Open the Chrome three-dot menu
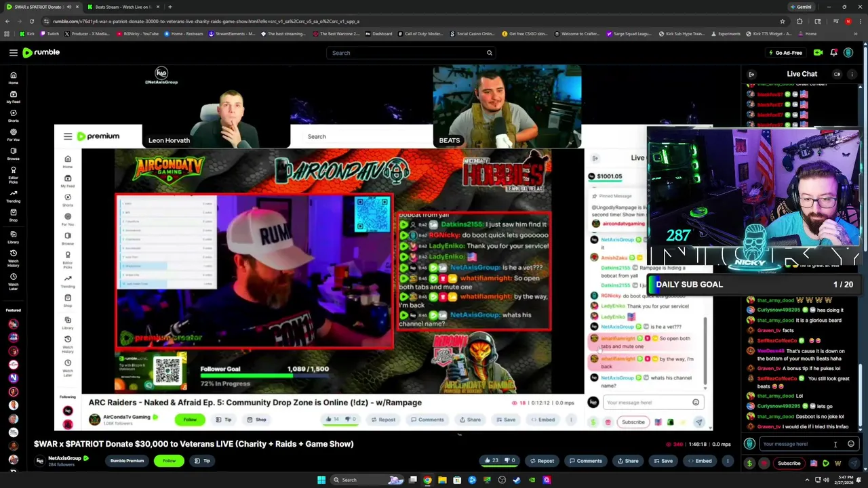 860,21
